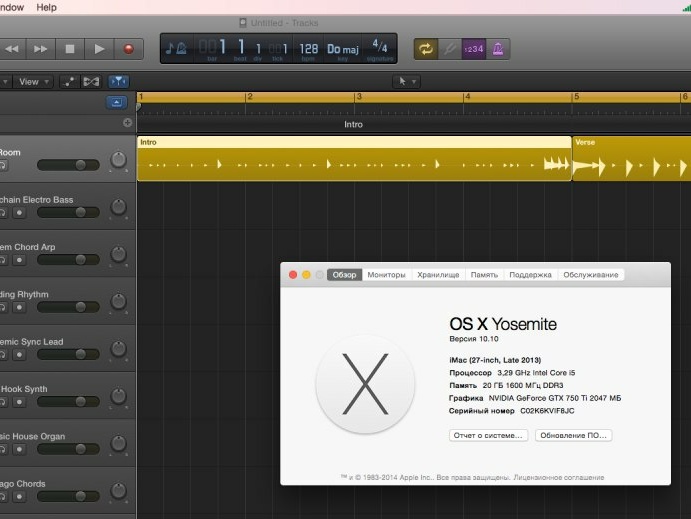Start recording with the red Record button
This screenshot has height=519, width=691.
click(x=129, y=49)
